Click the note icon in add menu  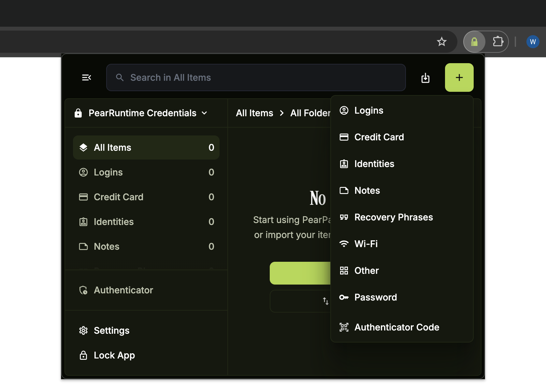[344, 190]
